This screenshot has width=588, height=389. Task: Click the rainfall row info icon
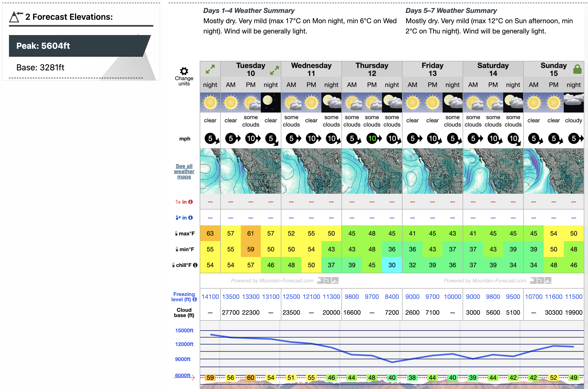(x=191, y=217)
